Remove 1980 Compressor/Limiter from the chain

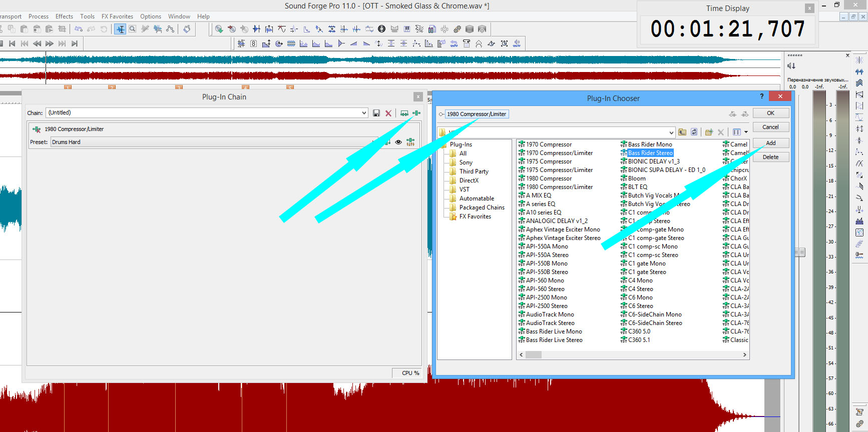(37, 129)
